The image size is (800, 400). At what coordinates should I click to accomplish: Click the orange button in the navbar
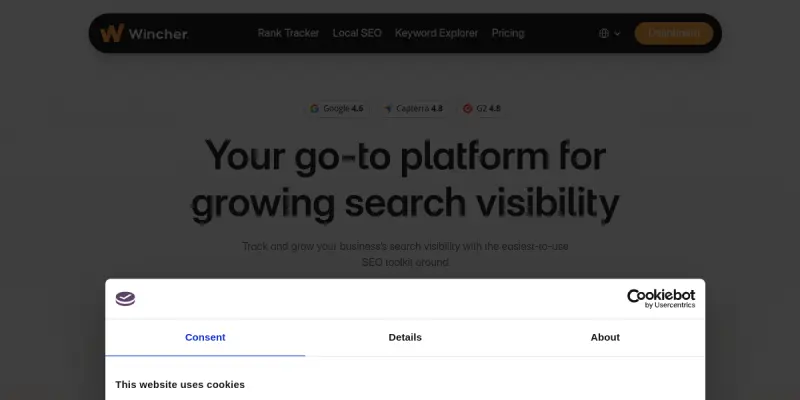tap(674, 33)
